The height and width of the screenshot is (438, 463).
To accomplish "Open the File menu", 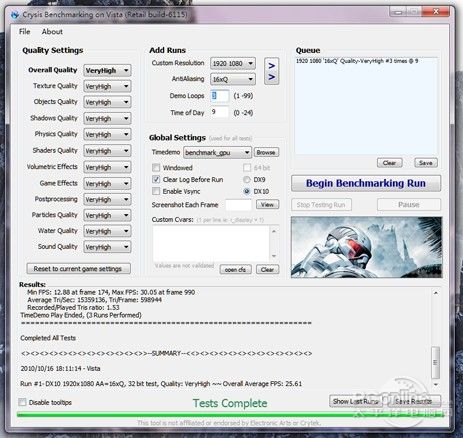I will click(25, 32).
